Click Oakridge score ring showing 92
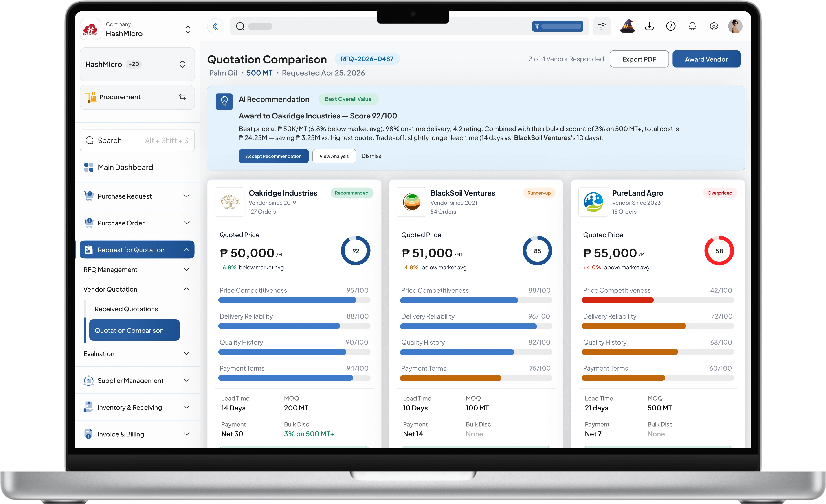 [355, 251]
